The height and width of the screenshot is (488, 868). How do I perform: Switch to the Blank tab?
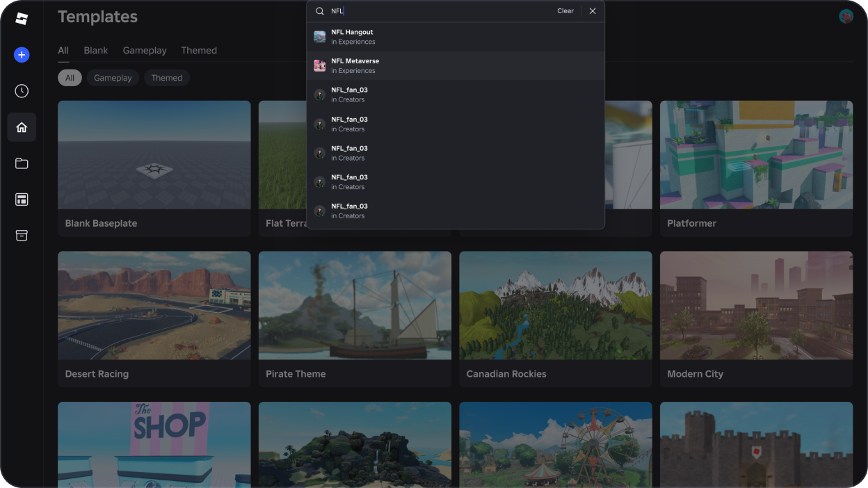[x=96, y=51]
